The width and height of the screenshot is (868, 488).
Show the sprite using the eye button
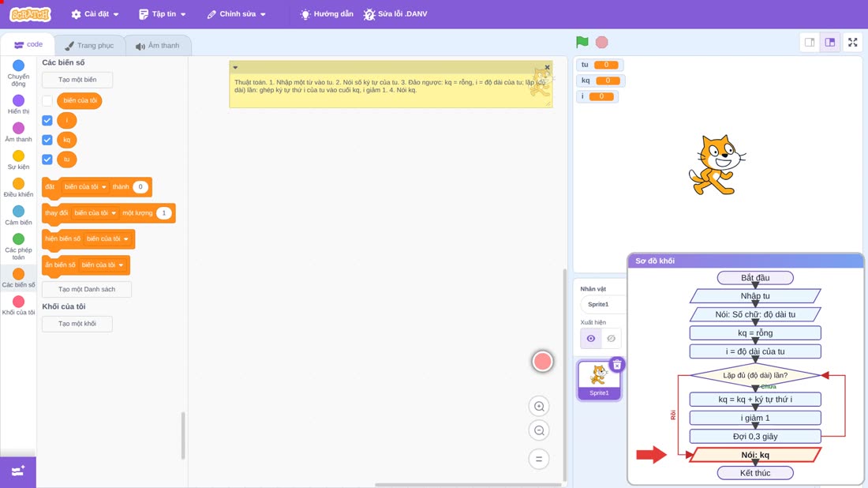tap(591, 339)
